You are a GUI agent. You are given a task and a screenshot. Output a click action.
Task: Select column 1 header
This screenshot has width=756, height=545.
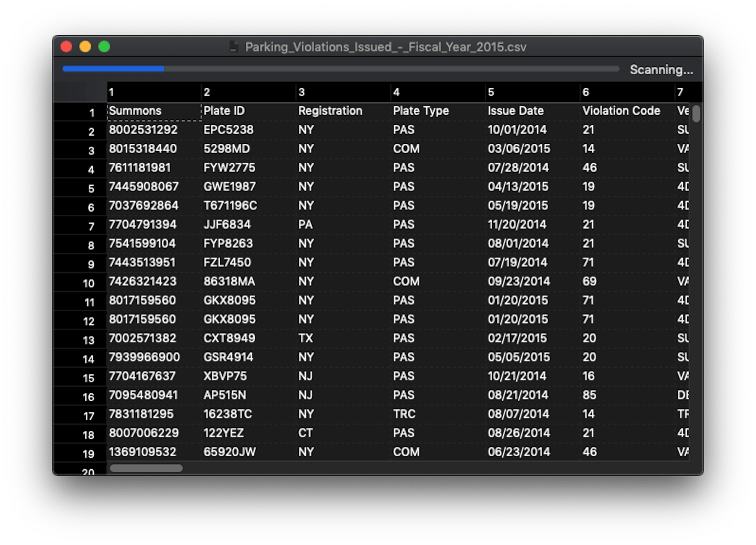154,92
